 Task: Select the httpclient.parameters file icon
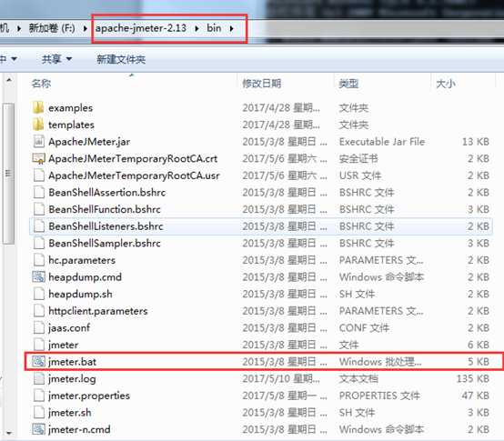click(x=39, y=311)
